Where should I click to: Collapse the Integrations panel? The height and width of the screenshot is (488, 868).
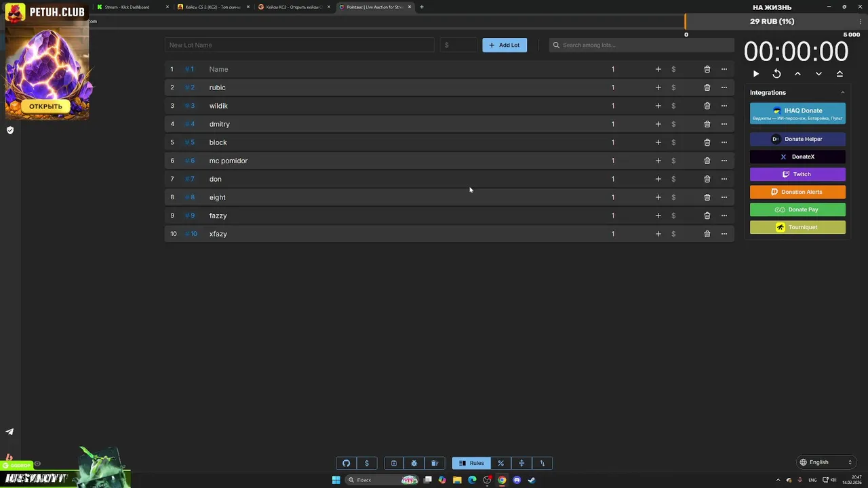point(843,93)
